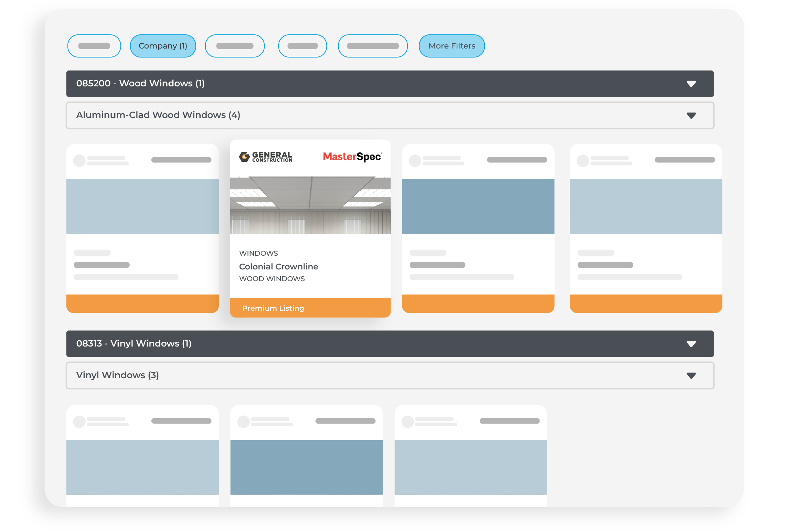789x532 pixels.
Task: Click the 085200 - Wood Windows header
Action: [140, 83]
